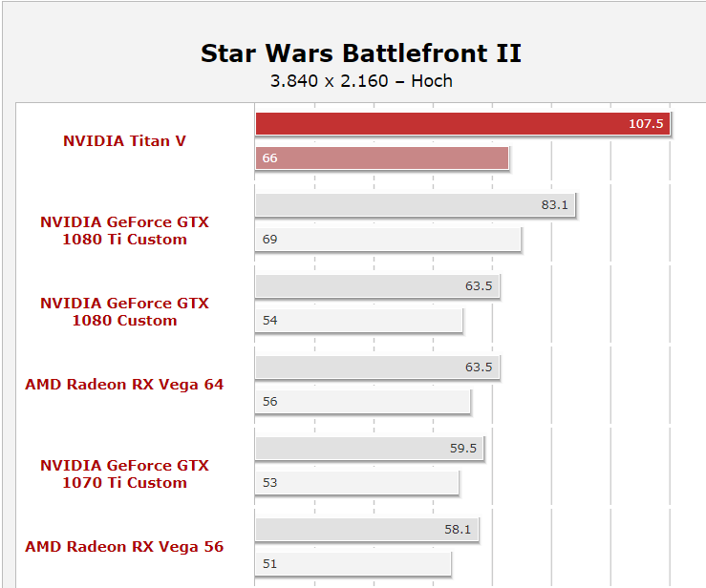
Task: Click the 53 bar for GTX 1070 Ti
Action: click(357, 483)
